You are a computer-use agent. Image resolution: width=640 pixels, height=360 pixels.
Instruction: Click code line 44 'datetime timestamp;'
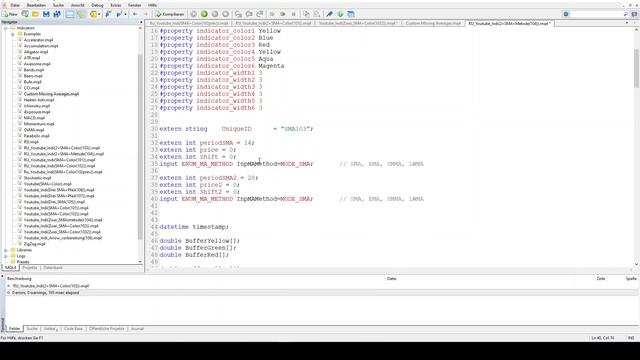click(x=194, y=227)
